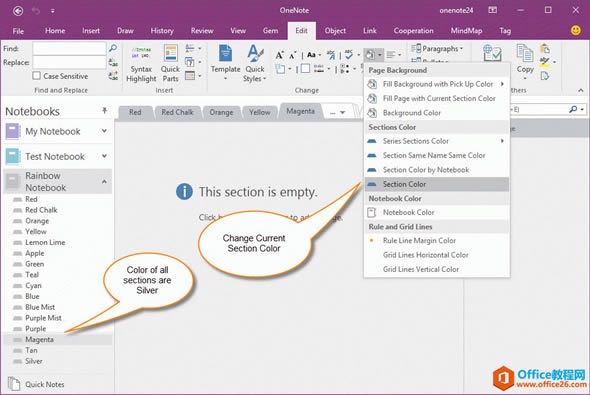
Task: Open Series Sections Color submenu
Action: [436, 141]
